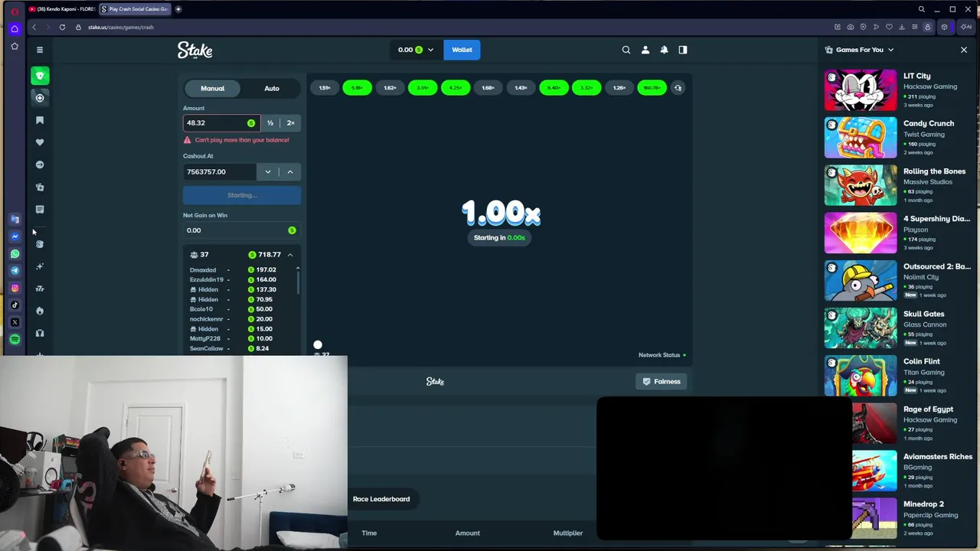This screenshot has width=980, height=551.
Task: Close the Games For You panel
Action: (x=964, y=50)
